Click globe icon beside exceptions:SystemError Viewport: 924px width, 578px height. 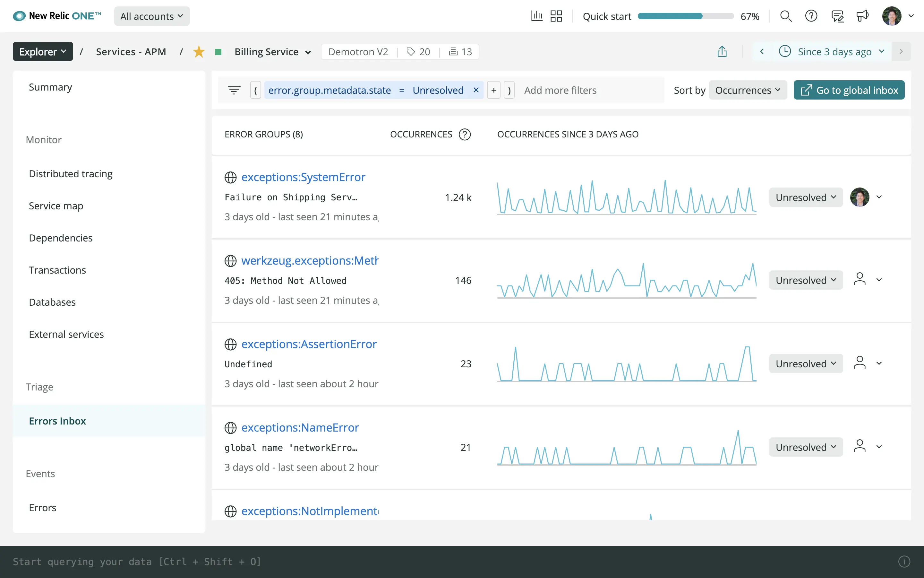click(230, 177)
